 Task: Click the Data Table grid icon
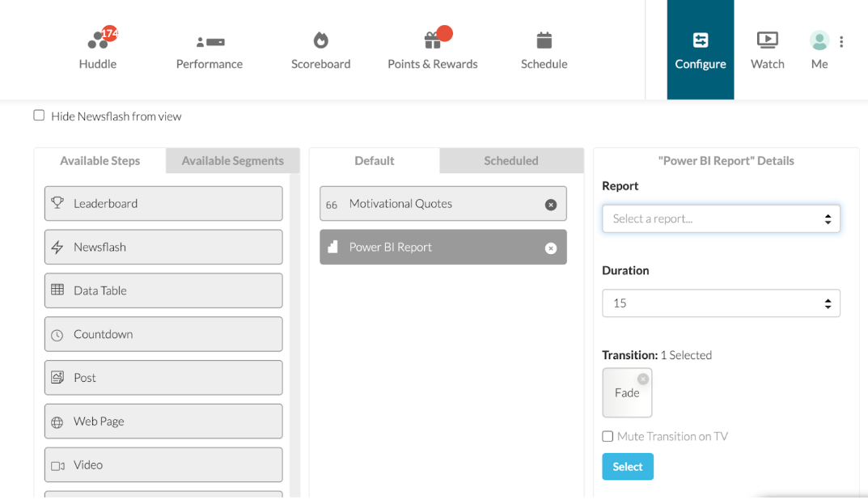[x=57, y=290]
